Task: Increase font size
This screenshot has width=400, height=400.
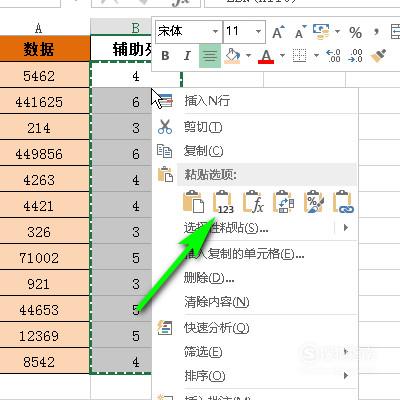Action: [x=278, y=32]
